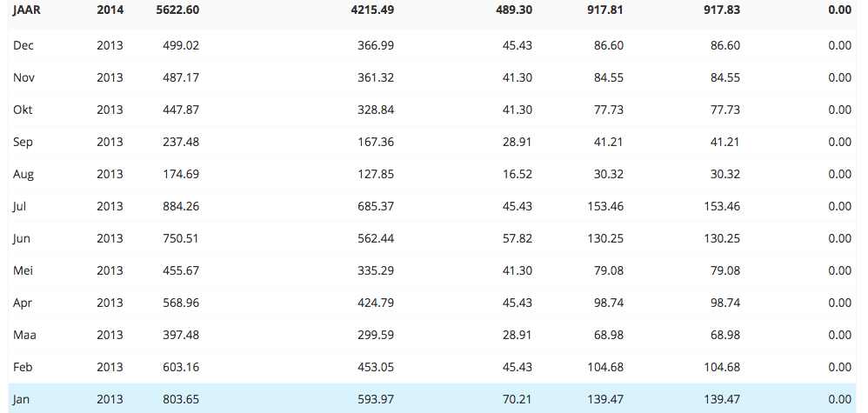868x413 pixels.
Task: Click the Mei month label
Action: click(x=23, y=270)
